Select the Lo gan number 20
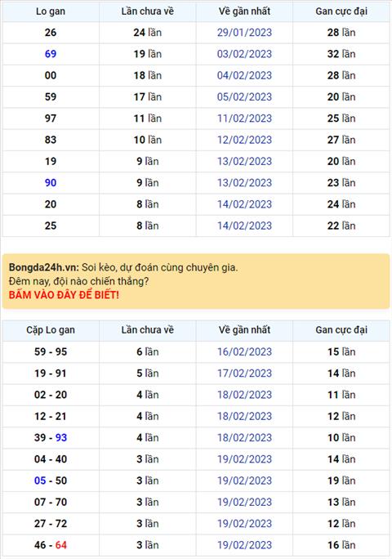 [51, 204]
